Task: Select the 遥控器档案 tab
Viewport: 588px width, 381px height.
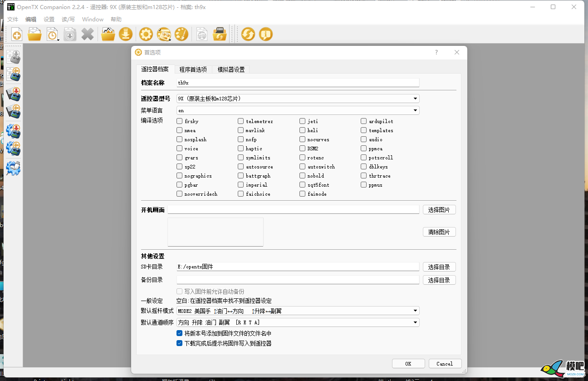Action: click(155, 69)
